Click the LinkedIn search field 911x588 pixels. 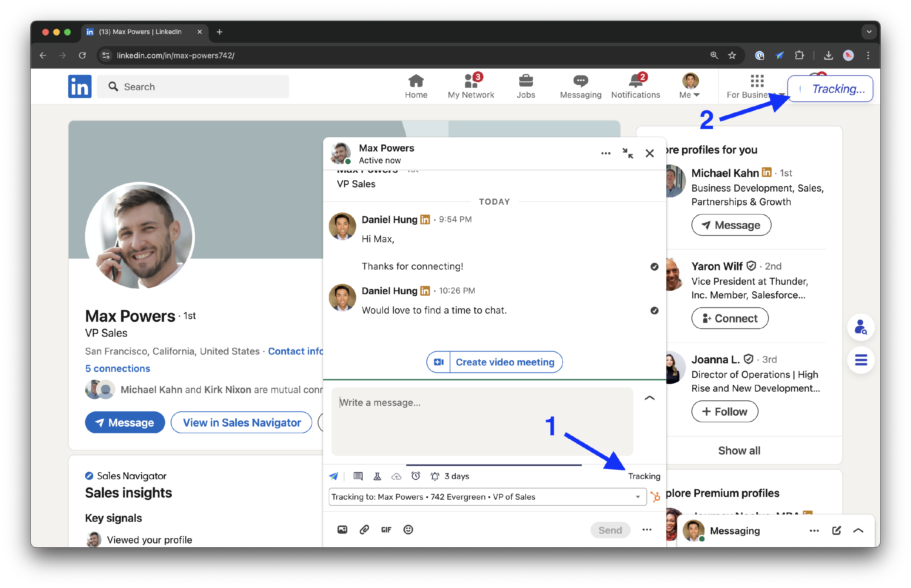(193, 87)
